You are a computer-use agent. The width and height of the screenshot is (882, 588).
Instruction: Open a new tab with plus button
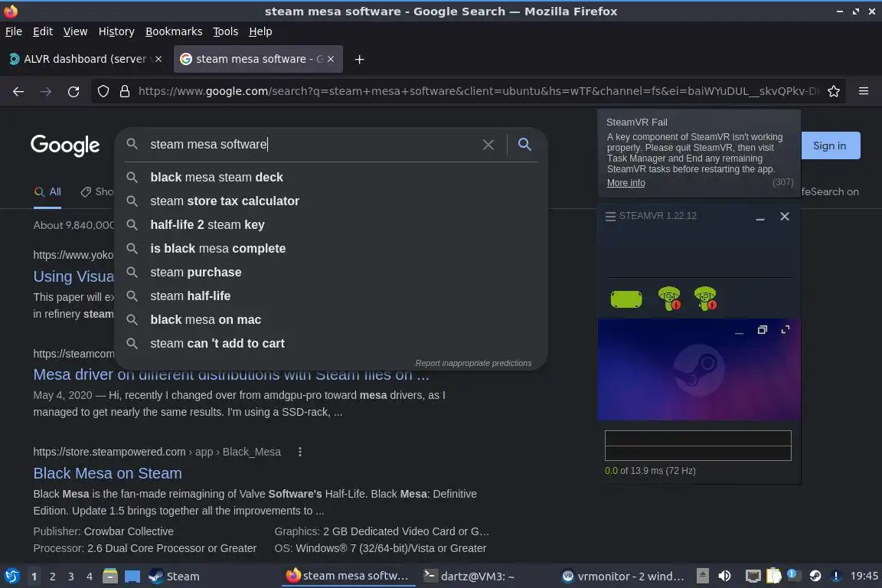(359, 59)
